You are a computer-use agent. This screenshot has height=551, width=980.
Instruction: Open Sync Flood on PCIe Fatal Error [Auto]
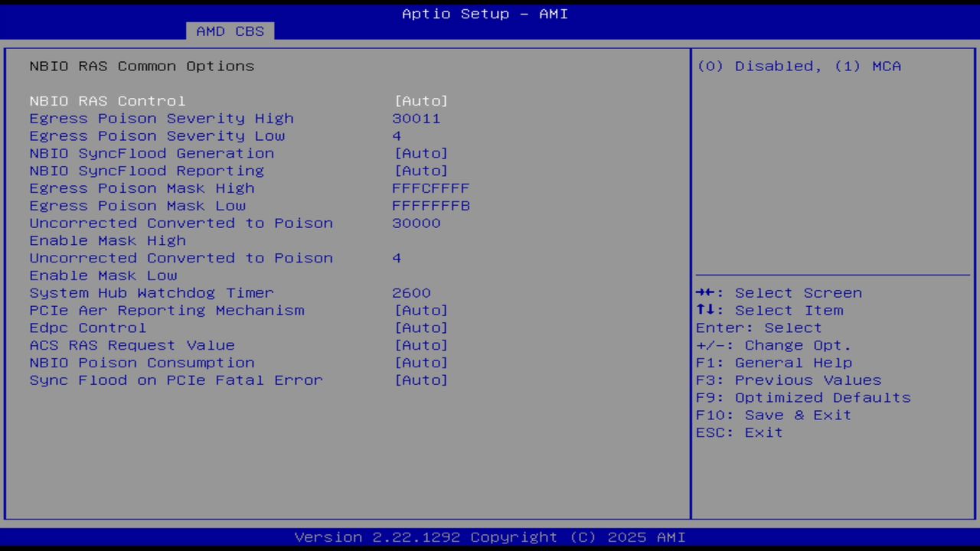coord(421,380)
